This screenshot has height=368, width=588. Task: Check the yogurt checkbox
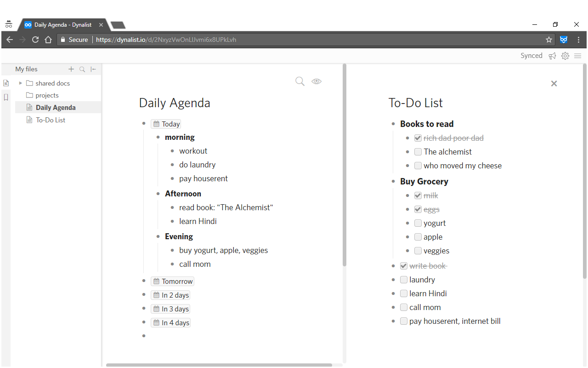click(418, 223)
